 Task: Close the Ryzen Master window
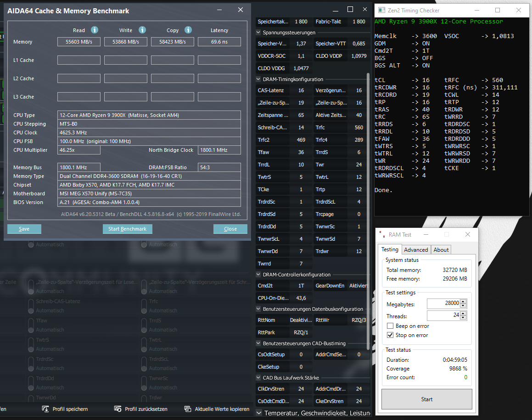click(x=365, y=9)
